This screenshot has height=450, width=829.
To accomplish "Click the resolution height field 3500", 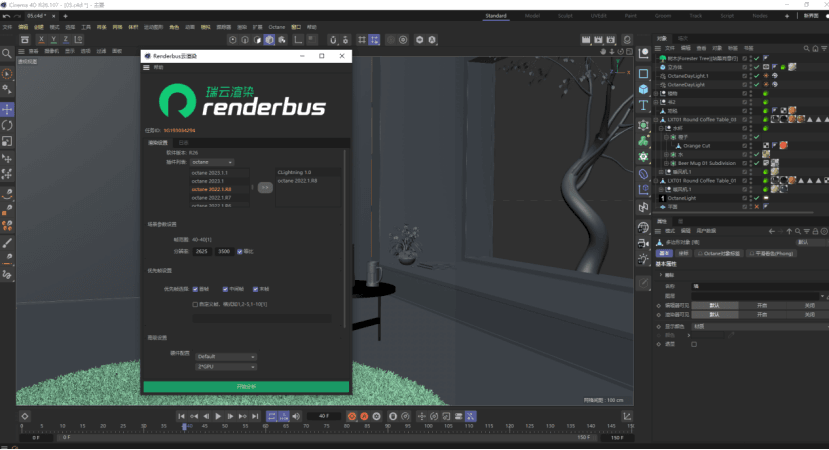I will tap(224, 252).
